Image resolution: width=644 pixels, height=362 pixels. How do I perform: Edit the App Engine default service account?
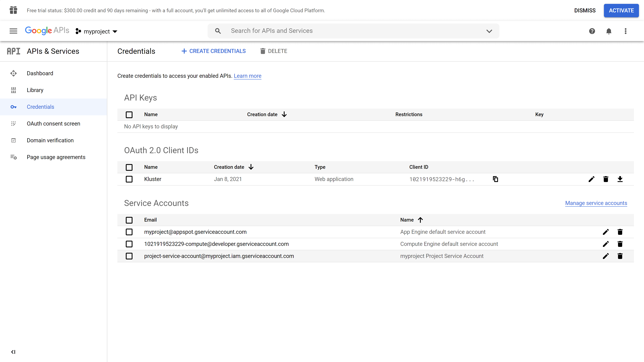(x=605, y=232)
